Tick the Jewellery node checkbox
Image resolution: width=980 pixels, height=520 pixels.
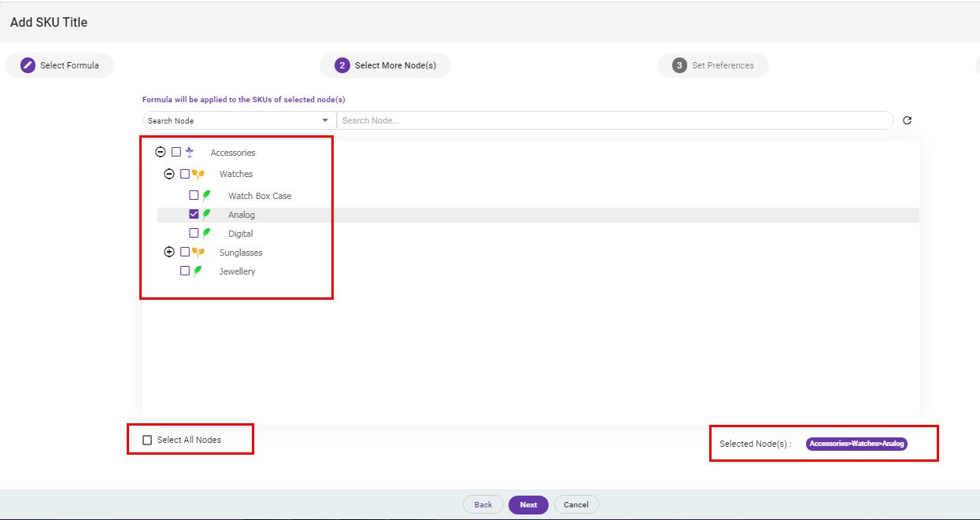(x=185, y=271)
